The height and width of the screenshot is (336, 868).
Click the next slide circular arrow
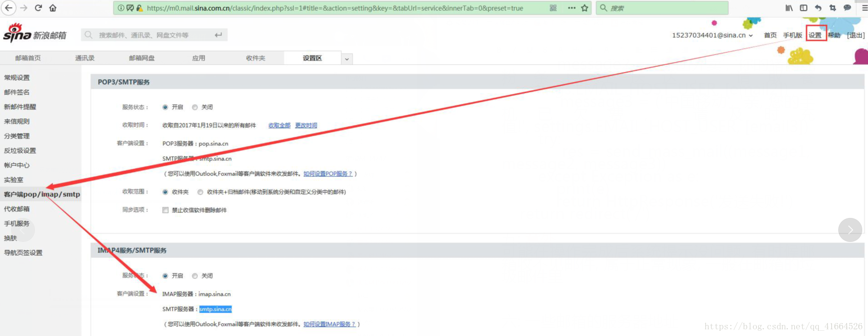(850, 230)
